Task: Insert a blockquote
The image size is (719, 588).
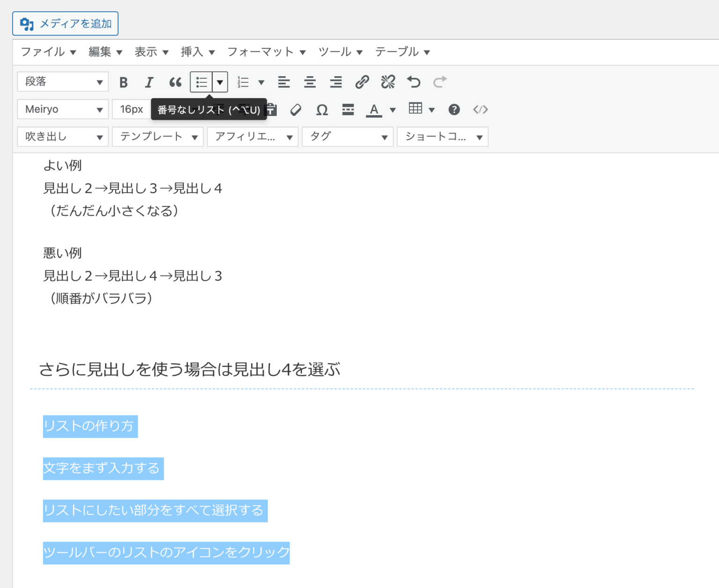Action: tap(176, 81)
